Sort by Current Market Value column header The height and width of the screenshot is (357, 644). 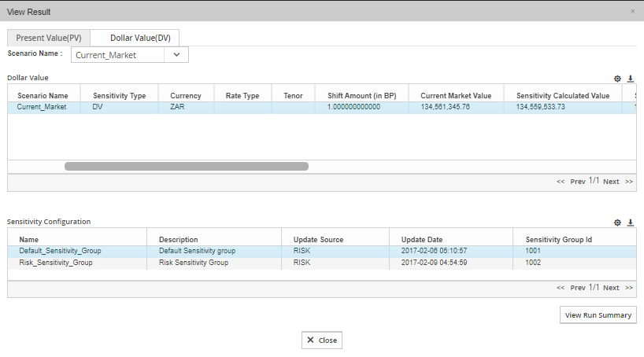click(x=456, y=95)
